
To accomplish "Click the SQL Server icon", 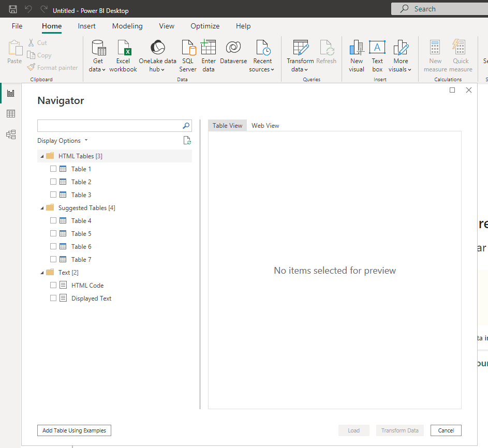I will pyautogui.click(x=188, y=47).
